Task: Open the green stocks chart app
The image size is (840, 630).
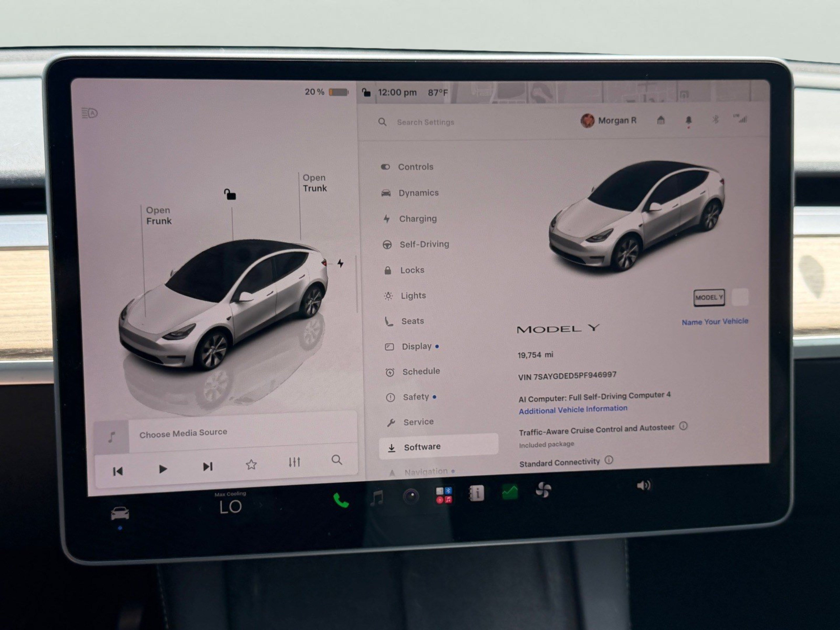Action: (510, 492)
